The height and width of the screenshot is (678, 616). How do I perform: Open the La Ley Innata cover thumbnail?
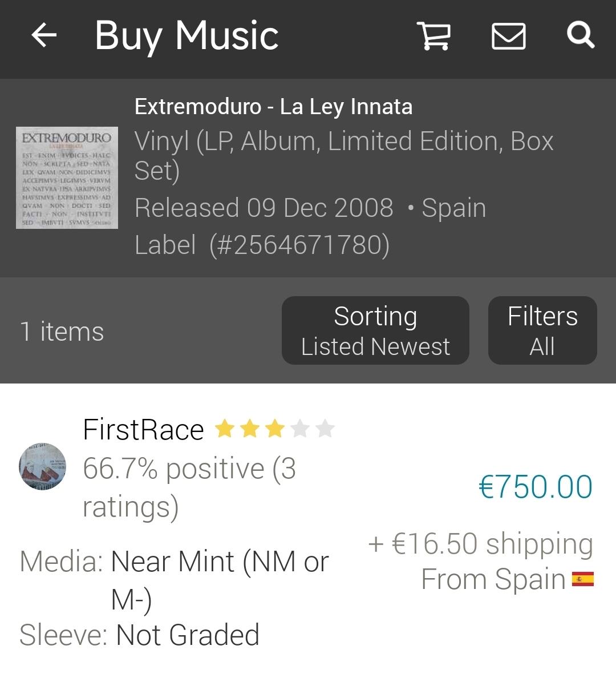[67, 177]
